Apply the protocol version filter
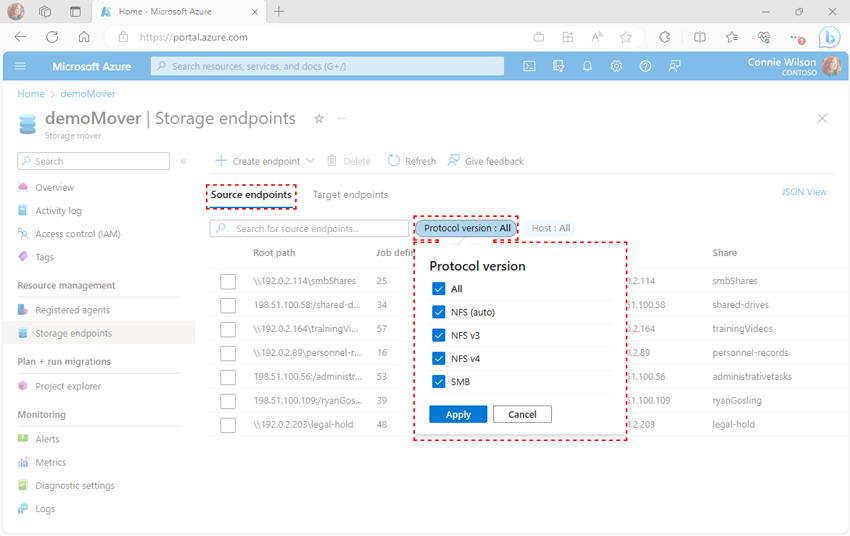The image size is (850, 536). click(458, 415)
